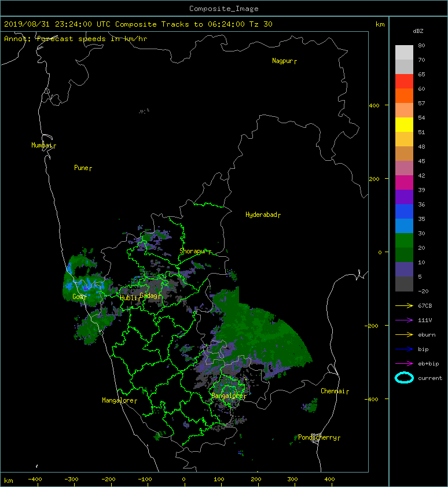Click the -200 tick on the vertical axis
This screenshot has width=448, height=487.
372,326
